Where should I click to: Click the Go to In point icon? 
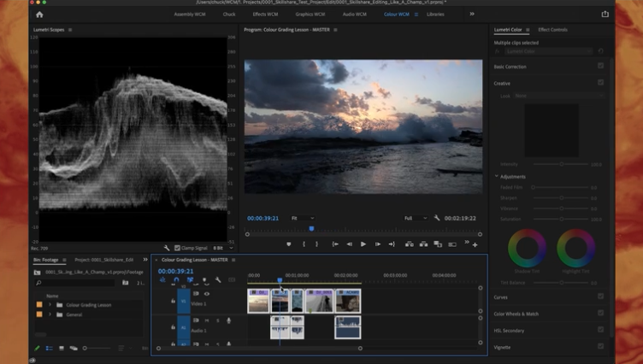tap(335, 244)
